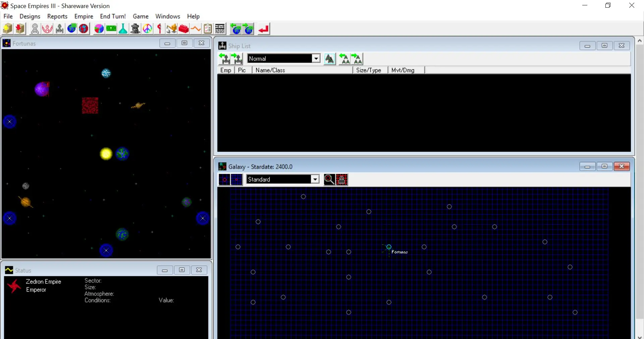Click the red winged ship toolbar icon
The height and width of the screenshot is (339, 644).
47,29
